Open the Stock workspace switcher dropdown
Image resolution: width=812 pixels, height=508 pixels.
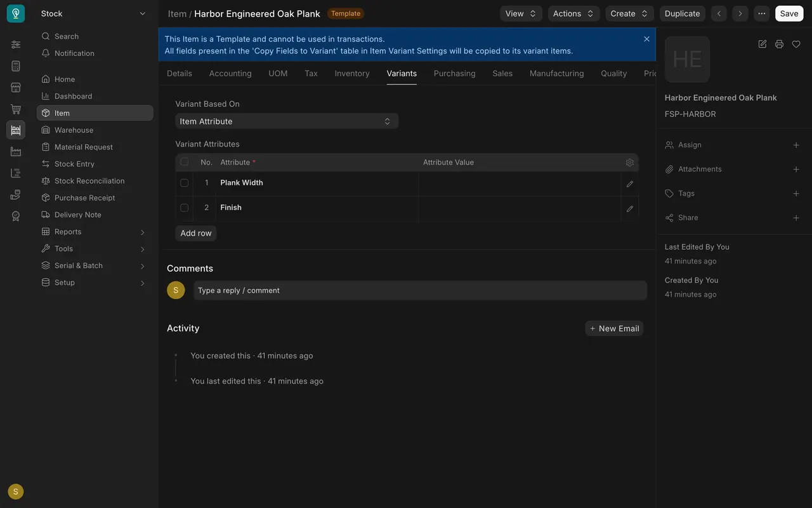coord(94,13)
